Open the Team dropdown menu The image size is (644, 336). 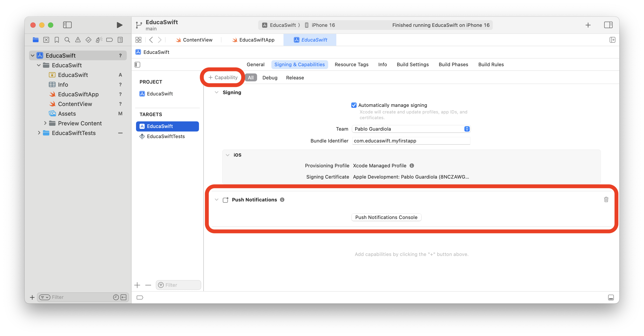coord(411,129)
